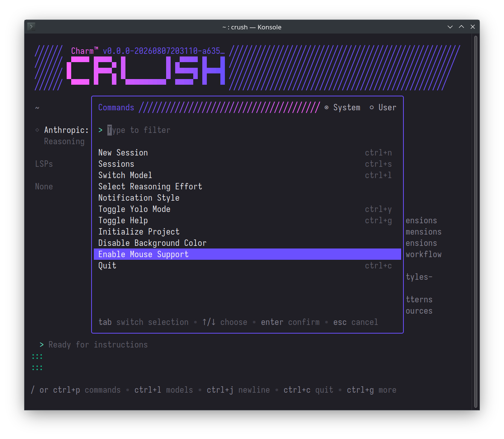Choose Switch Model command
Image resolution: width=504 pixels, height=439 pixels.
coord(247,175)
